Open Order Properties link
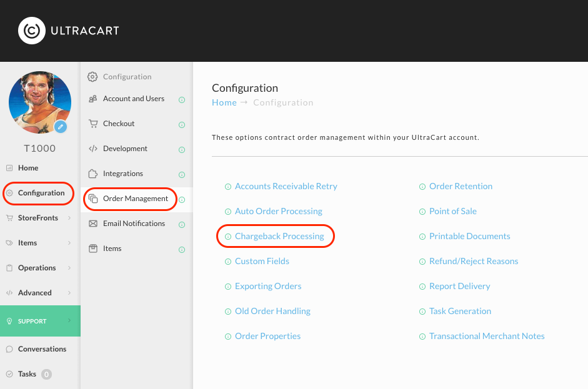 click(267, 336)
